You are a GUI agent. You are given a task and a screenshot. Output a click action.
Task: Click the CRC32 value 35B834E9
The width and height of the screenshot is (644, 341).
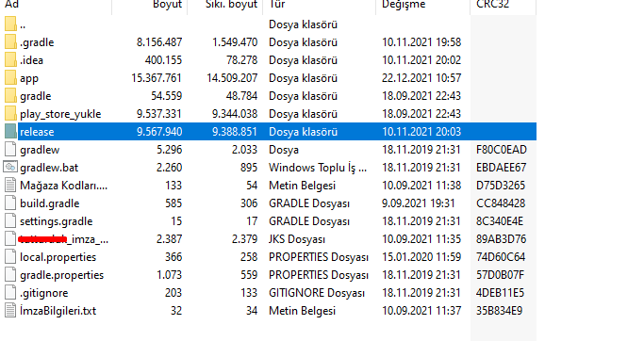[499, 311]
